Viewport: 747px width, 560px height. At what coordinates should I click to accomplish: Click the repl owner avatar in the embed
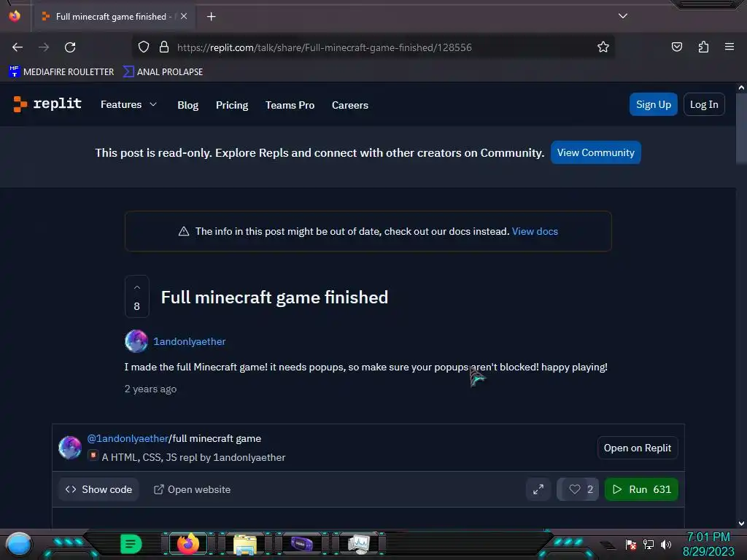70,448
